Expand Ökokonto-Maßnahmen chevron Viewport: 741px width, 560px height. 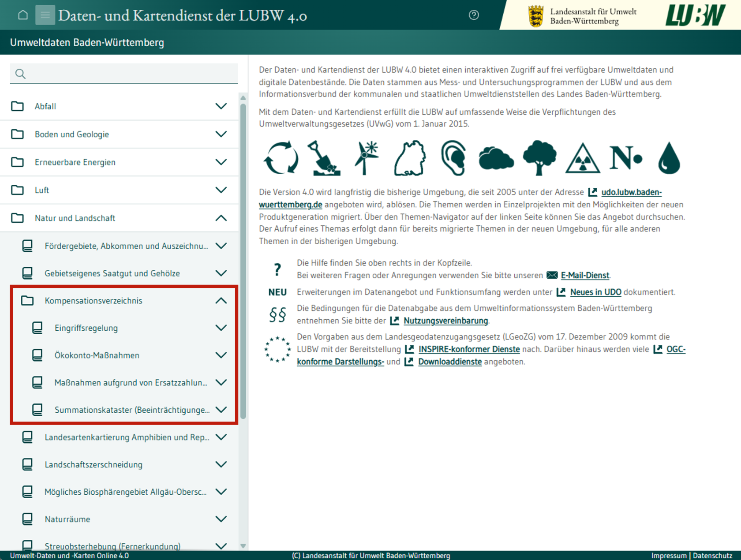221,355
